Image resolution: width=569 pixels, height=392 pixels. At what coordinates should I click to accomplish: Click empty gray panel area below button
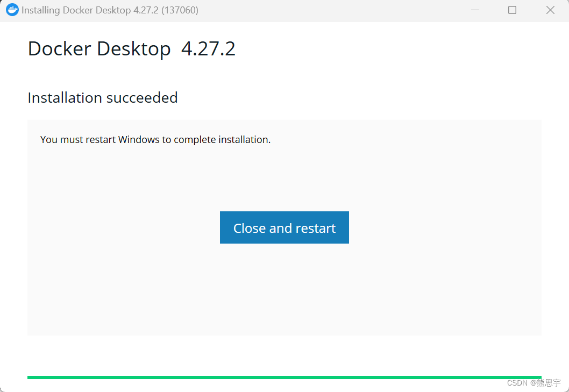(x=284, y=290)
